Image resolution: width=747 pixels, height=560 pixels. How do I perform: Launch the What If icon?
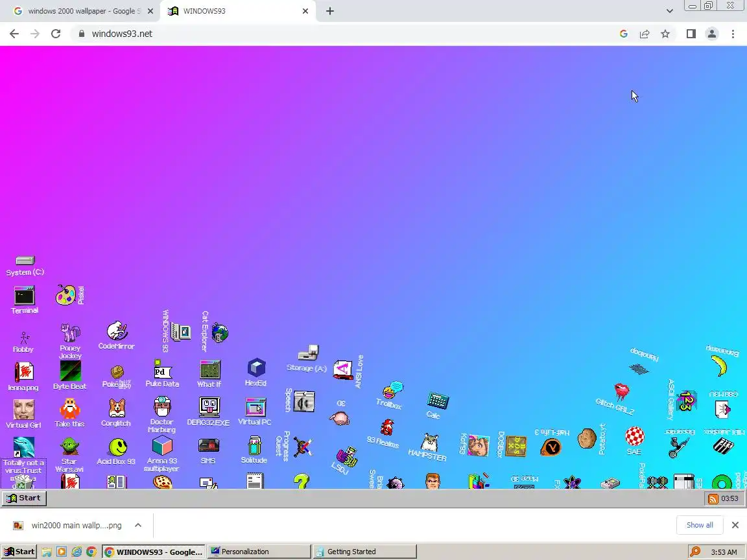(209, 369)
